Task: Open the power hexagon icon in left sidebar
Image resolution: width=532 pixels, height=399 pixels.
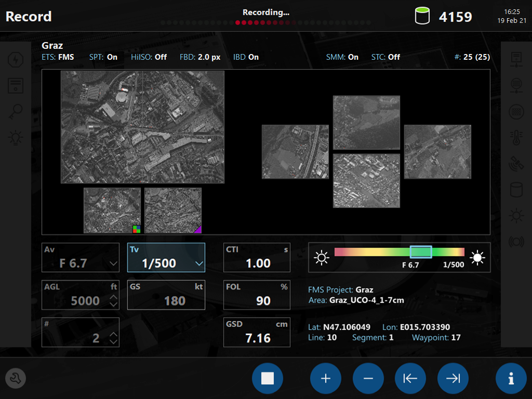Action: coord(16,60)
